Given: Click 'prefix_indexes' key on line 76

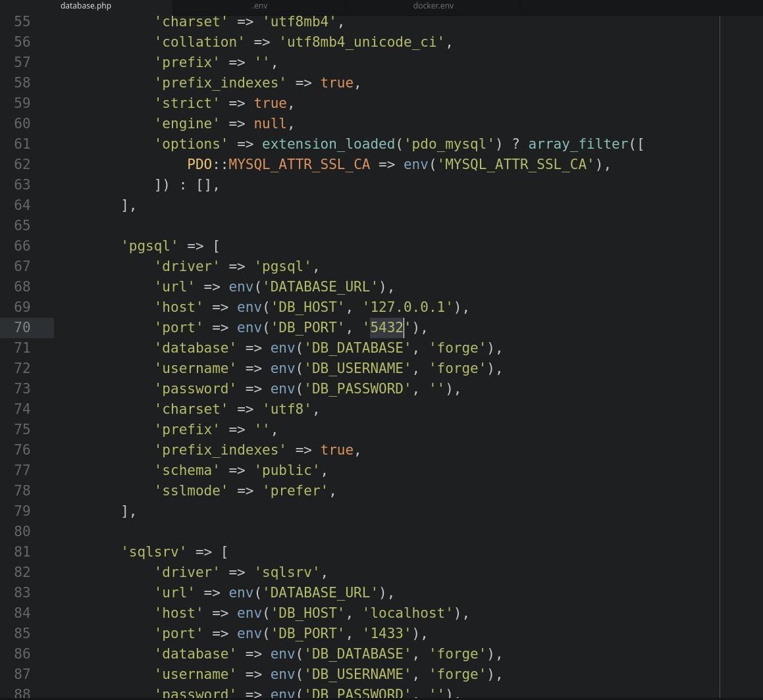Looking at the screenshot, I should pyautogui.click(x=220, y=450).
